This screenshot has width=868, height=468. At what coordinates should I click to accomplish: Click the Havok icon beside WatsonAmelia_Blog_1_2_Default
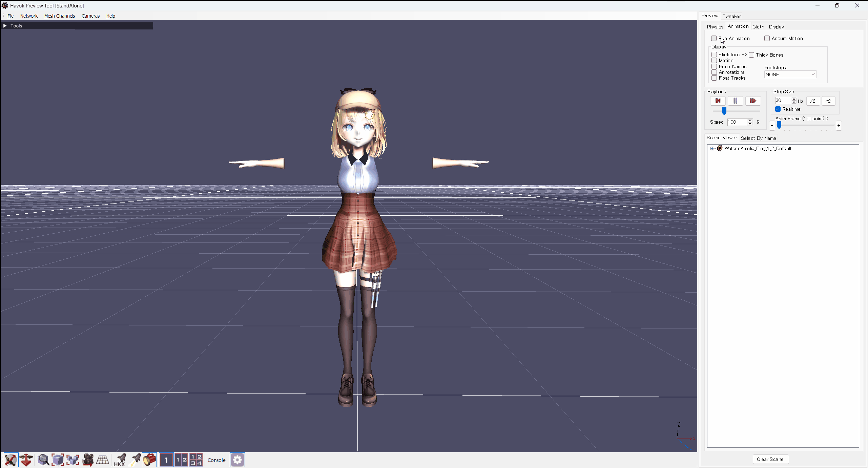click(720, 148)
